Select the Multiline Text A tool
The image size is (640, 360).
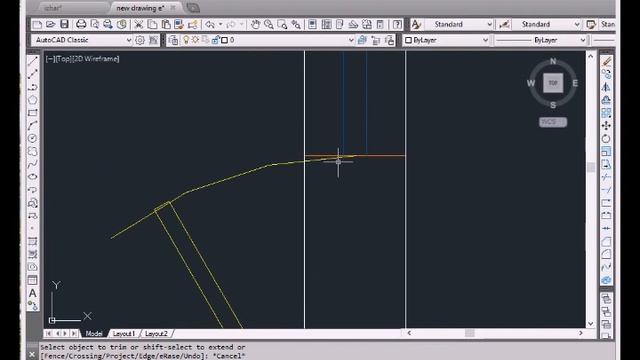(33, 293)
